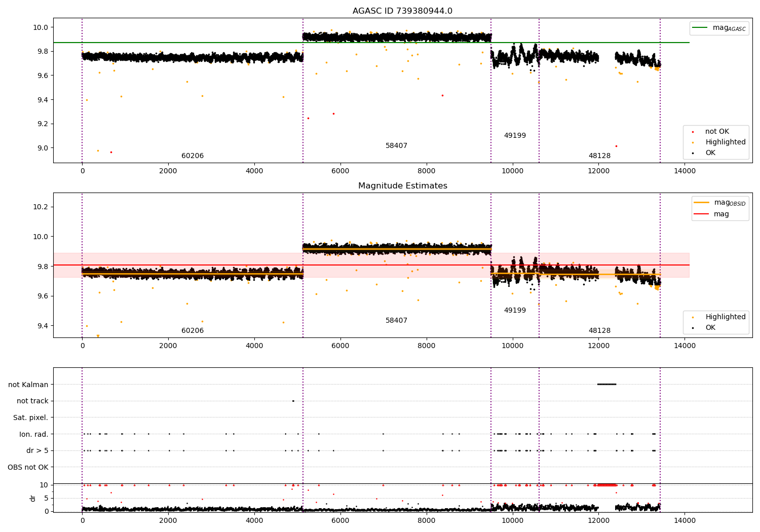Viewport: 760px width, 532px height.
Task: Click the orange line sample beside mag OBSID legend
Action: (702, 203)
